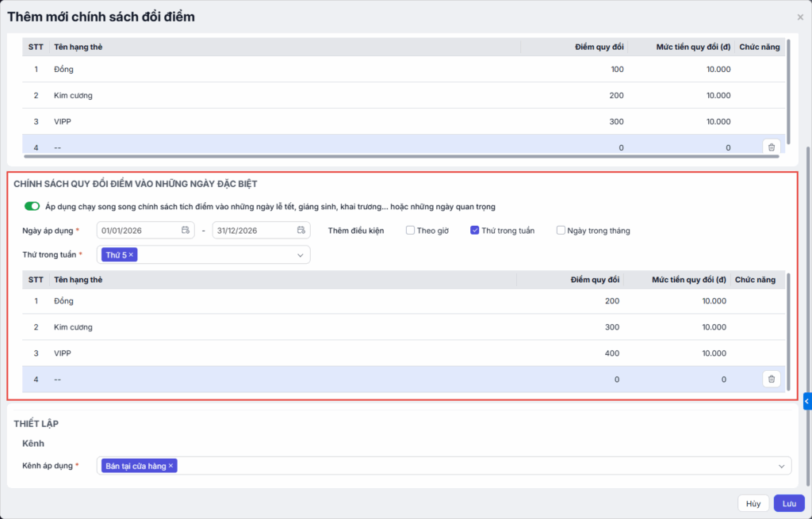This screenshot has height=519, width=812.
Task: Remove the "Thứ 5" tag
Action: point(132,254)
